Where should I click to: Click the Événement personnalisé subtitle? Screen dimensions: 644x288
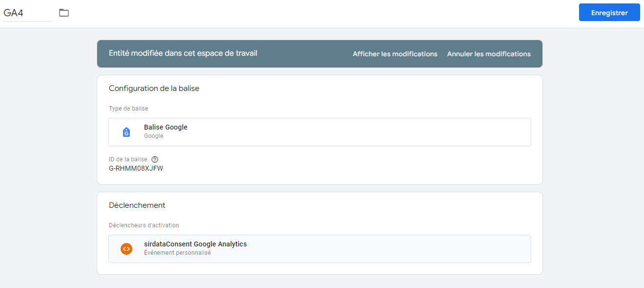point(177,253)
